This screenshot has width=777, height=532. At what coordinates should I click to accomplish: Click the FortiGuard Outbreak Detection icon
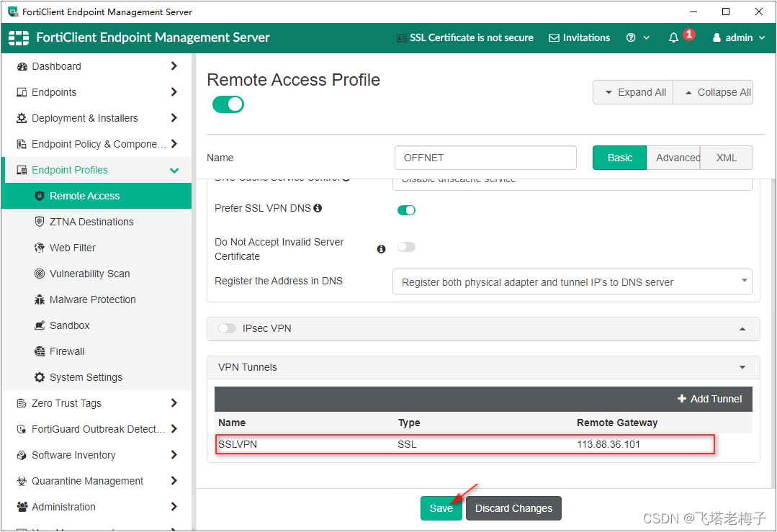pos(22,429)
